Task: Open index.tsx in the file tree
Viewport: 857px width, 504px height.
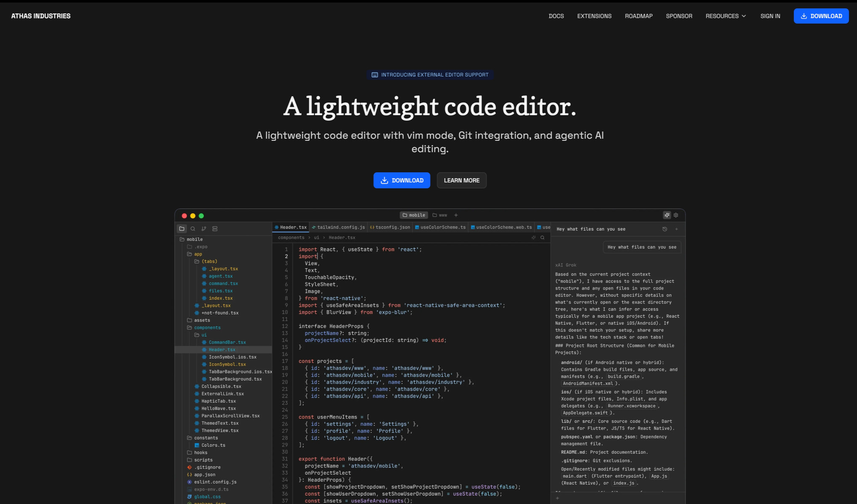Action: click(x=217, y=298)
